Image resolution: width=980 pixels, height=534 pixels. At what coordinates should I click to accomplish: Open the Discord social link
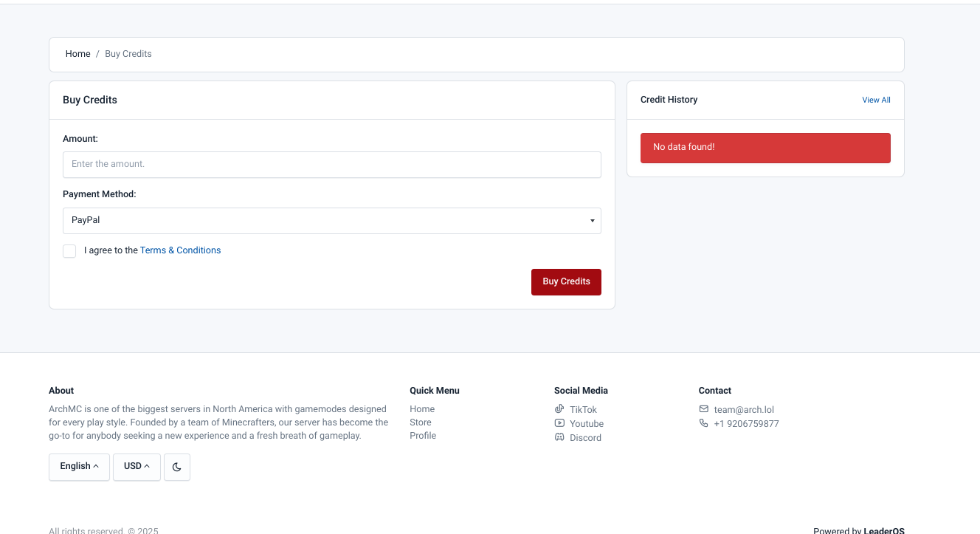click(x=585, y=438)
